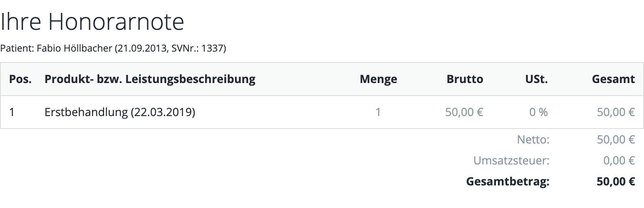Click the Umsatzsteuer label
644x208 pixels.
point(511,161)
